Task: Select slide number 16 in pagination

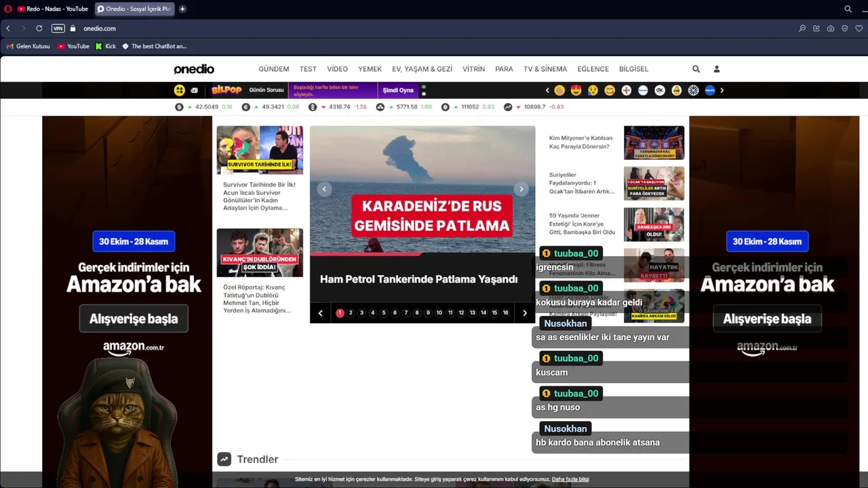Action: 505,313
